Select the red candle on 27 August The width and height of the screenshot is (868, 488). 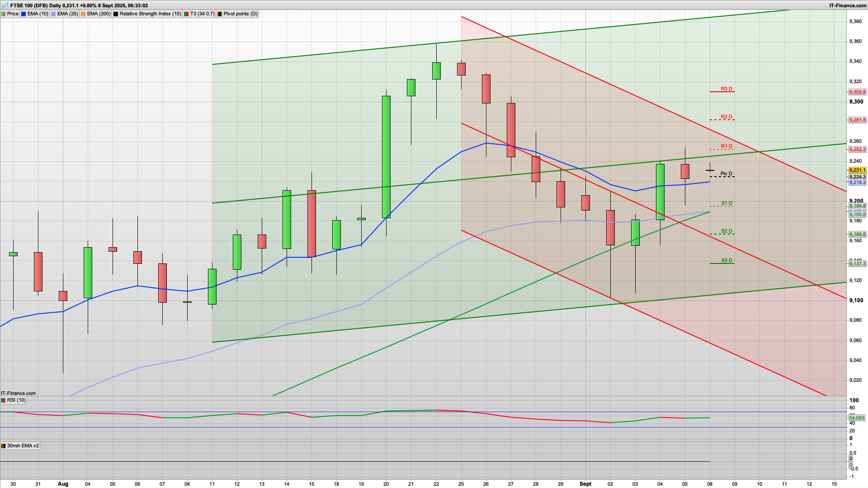pyautogui.click(x=511, y=130)
